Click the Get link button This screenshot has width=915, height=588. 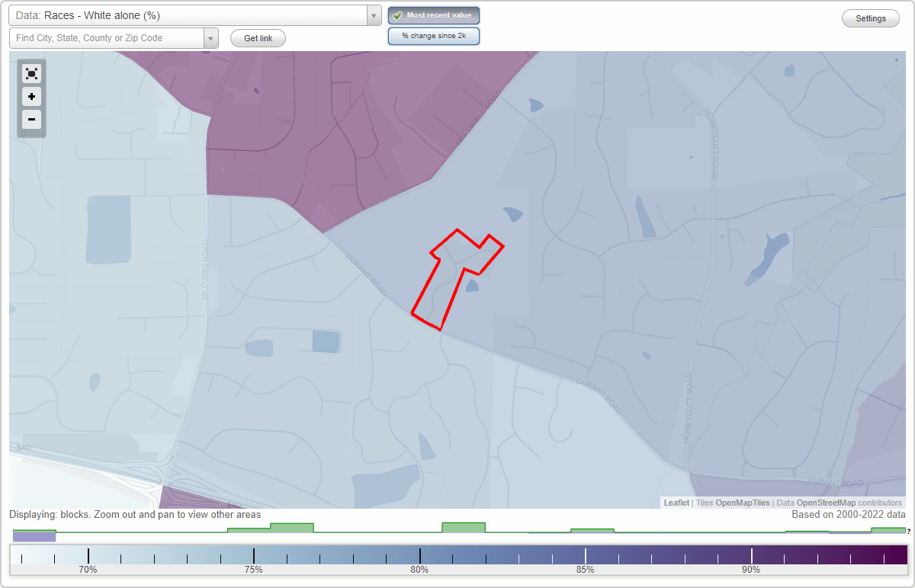coord(258,38)
